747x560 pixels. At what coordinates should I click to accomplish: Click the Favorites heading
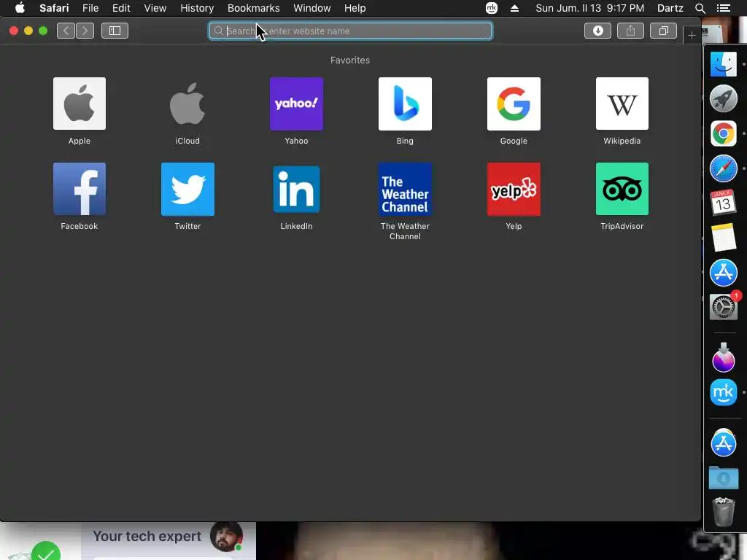click(350, 61)
